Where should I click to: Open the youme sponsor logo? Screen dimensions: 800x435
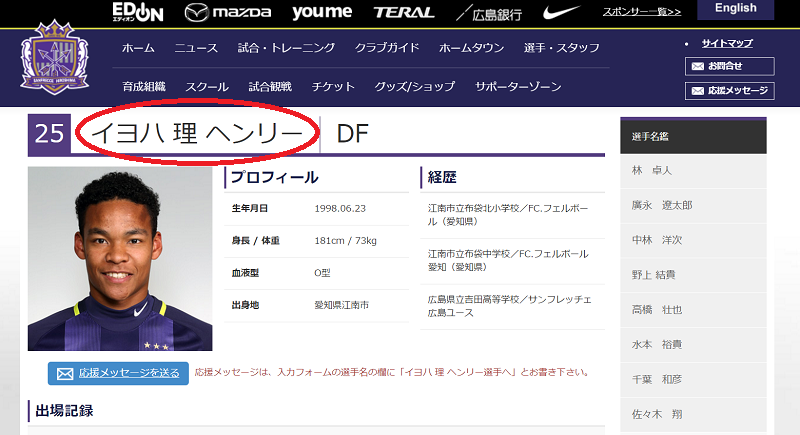322,12
